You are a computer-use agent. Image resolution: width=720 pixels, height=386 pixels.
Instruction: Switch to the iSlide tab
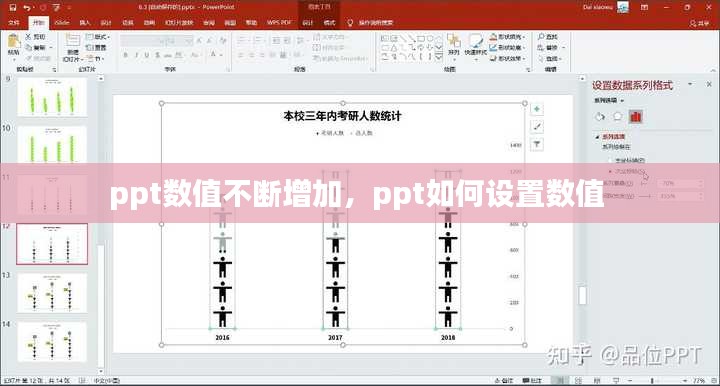(62, 22)
